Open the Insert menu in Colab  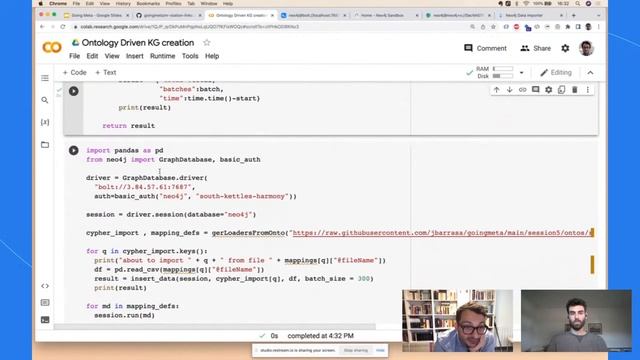[135, 56]
